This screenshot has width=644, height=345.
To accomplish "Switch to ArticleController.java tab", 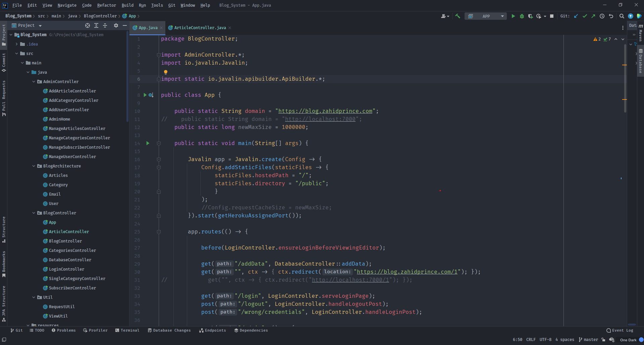I will (x=200, y=28).
